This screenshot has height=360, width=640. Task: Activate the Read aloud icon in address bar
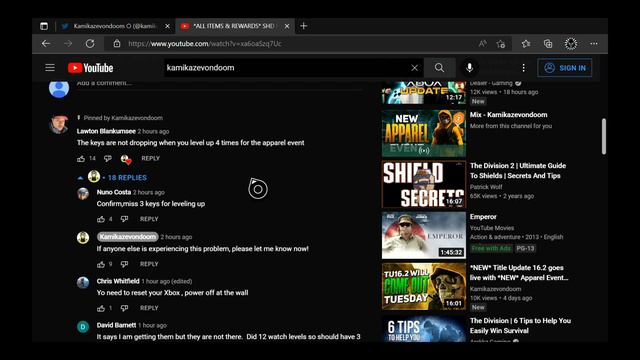pyautogui.click(x=482, y=44)
